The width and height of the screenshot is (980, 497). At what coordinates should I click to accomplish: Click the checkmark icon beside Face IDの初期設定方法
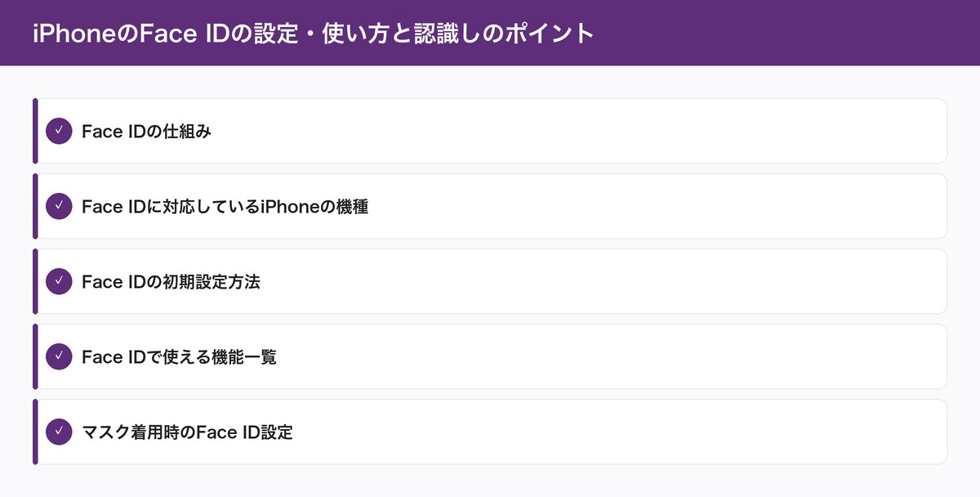59,281
